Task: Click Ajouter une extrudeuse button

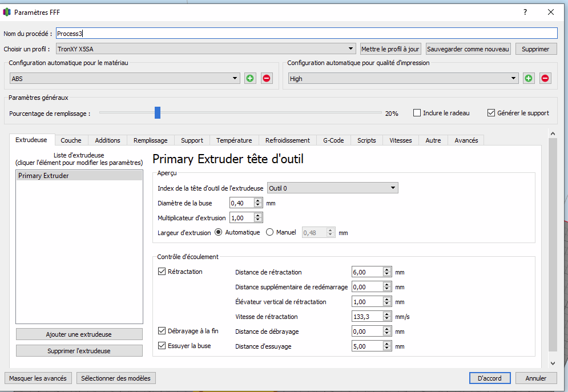Action: 79,334
